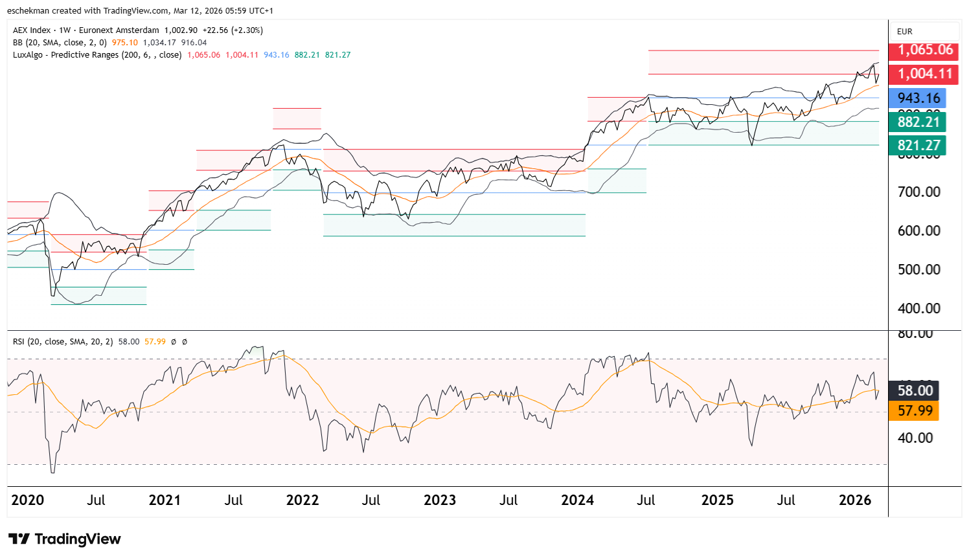
Task: Click the chart attribution header text
Action: [x=140, y=11]
